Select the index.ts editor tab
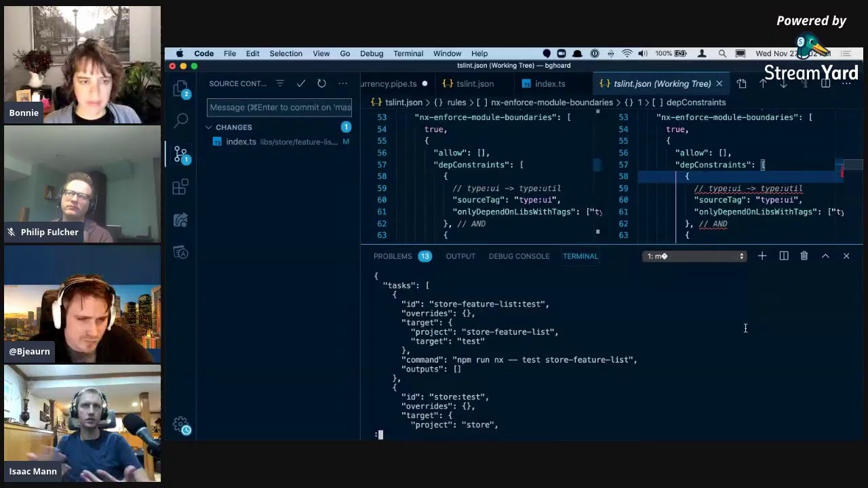The height and width of the screenshot is (488, 868). click(549, 83)
